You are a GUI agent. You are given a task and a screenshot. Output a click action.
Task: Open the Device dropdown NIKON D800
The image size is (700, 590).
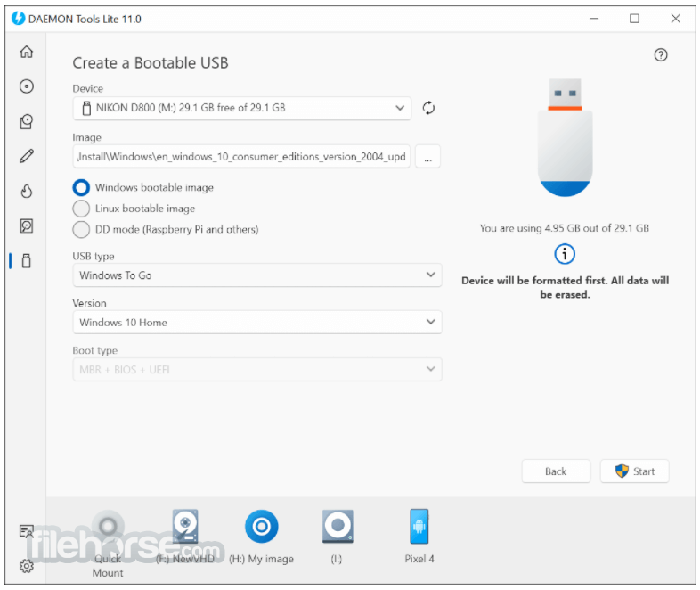[x=241, y=108]
